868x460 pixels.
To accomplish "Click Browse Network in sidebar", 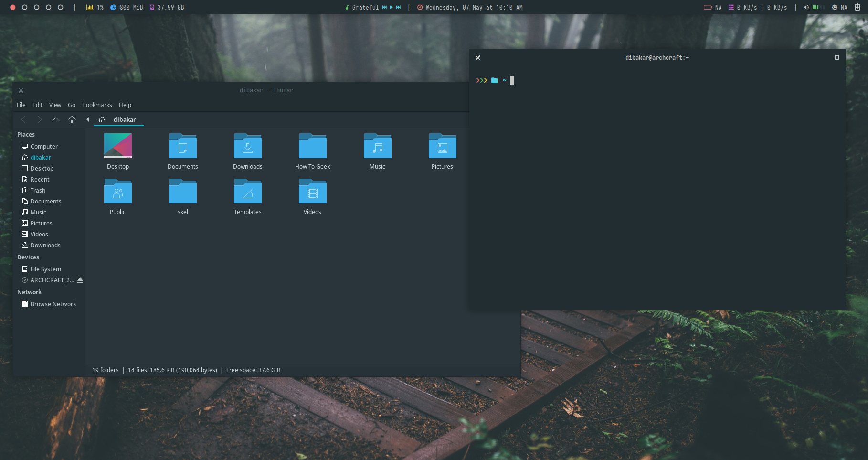I will pyautogui.click(x=53, y=304).
